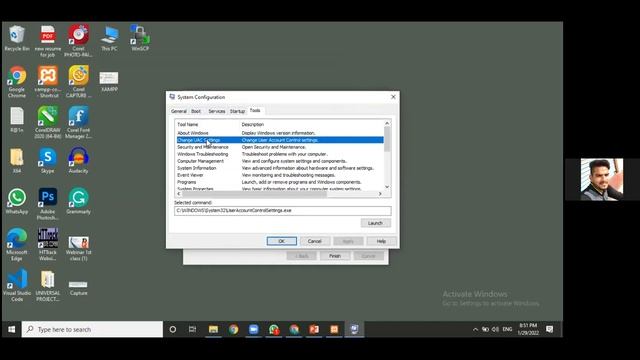
Task: Select the 'Security and Maintenance' tool row
Action: (280, 147)
